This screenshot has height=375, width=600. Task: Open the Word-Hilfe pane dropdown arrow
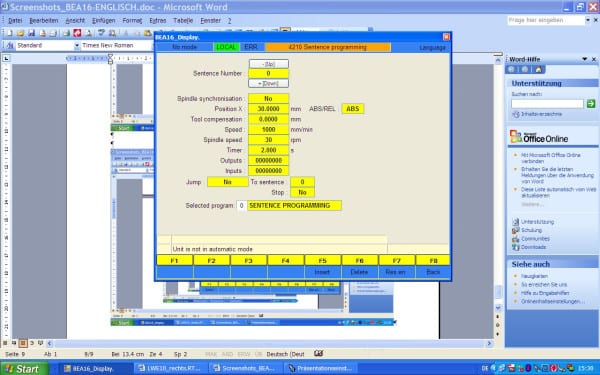[584, 59]
